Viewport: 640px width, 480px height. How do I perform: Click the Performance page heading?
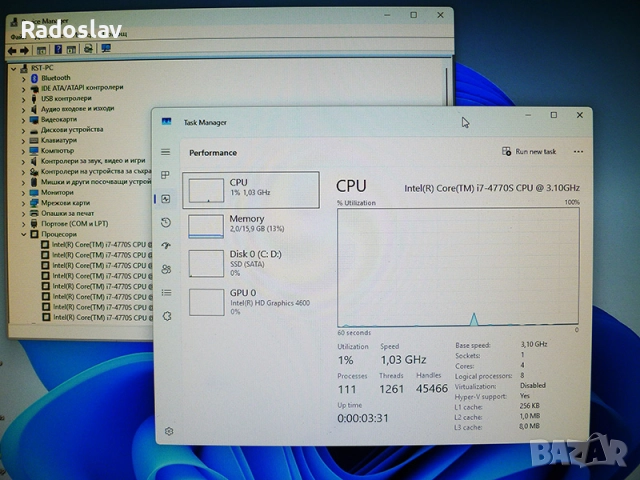point(213,153)
